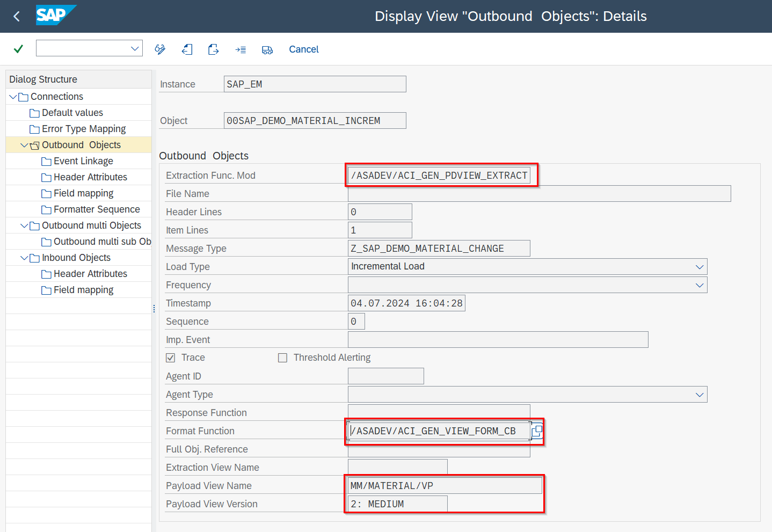Image resolution: width=772 pixels, height=532 pixels.
Task: Click the Sequence field
Action: [356, 322]
